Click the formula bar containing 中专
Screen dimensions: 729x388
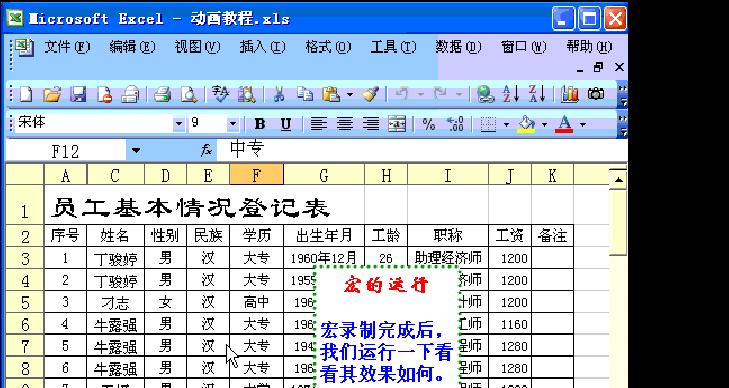(x=423, y=150)
